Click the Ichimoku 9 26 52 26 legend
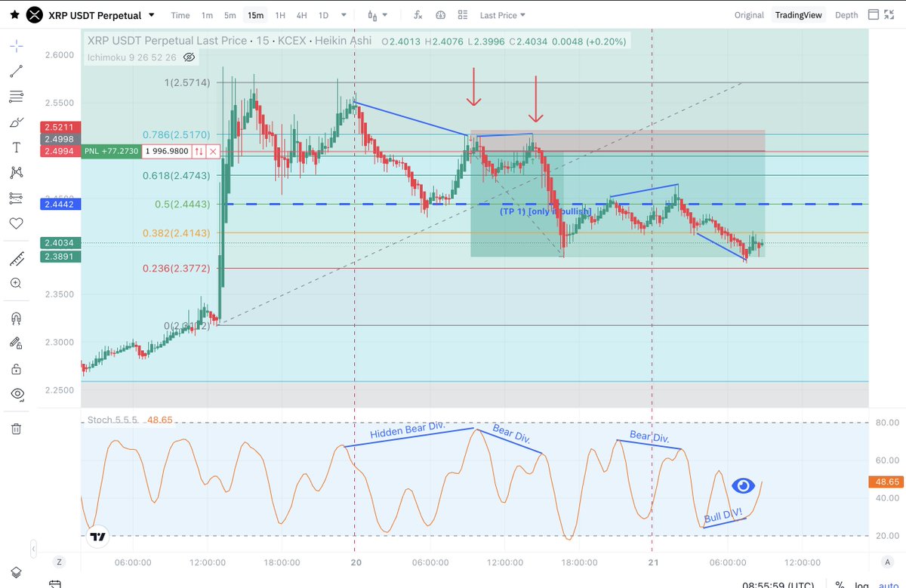906x588 pixels. coord(131,57)
